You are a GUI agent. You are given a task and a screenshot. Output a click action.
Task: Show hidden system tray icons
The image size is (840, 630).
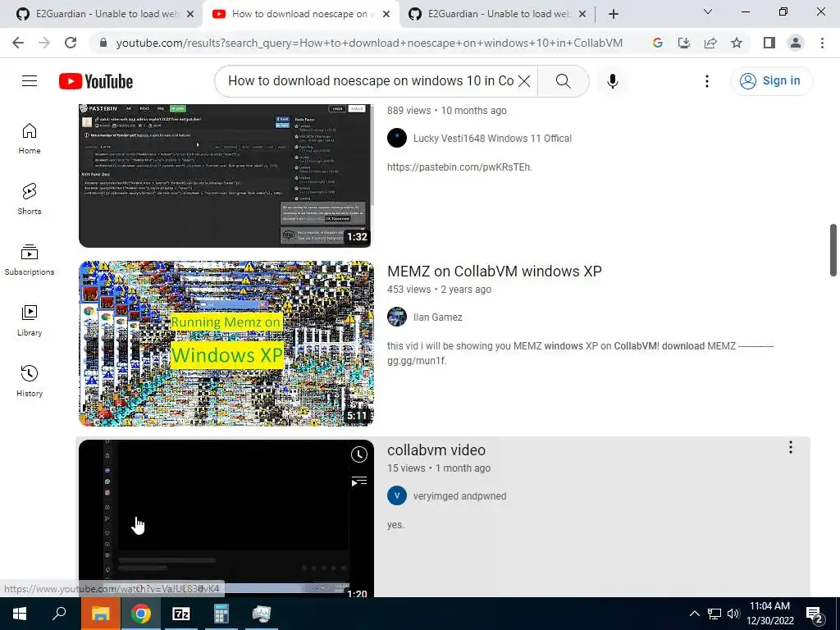pyautogui.click(x=694, y=614)
